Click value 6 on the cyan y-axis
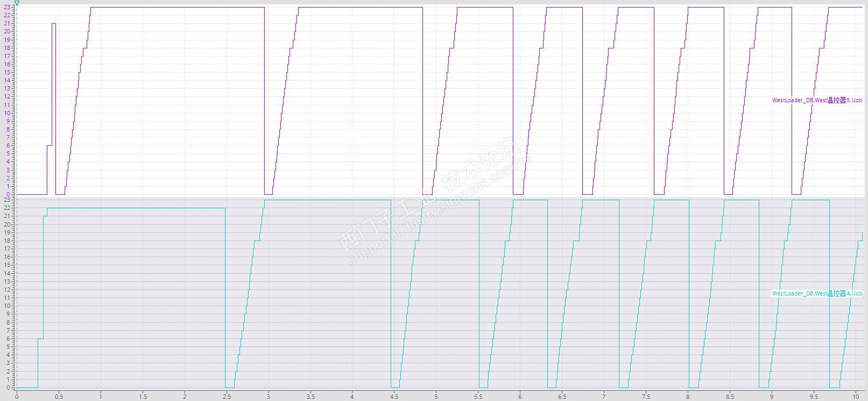This screenshot has width=868, height=401. (9, 339)
